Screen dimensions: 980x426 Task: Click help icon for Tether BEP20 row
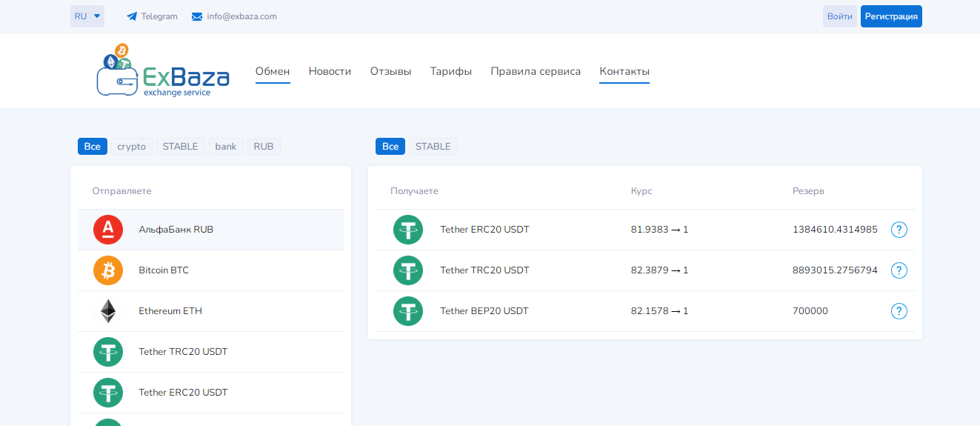tap(899, 311)
